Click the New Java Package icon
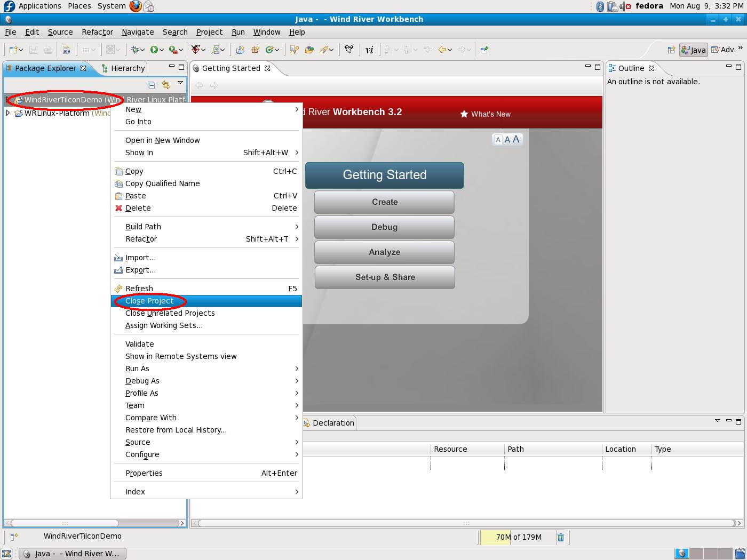 (255, 50)
